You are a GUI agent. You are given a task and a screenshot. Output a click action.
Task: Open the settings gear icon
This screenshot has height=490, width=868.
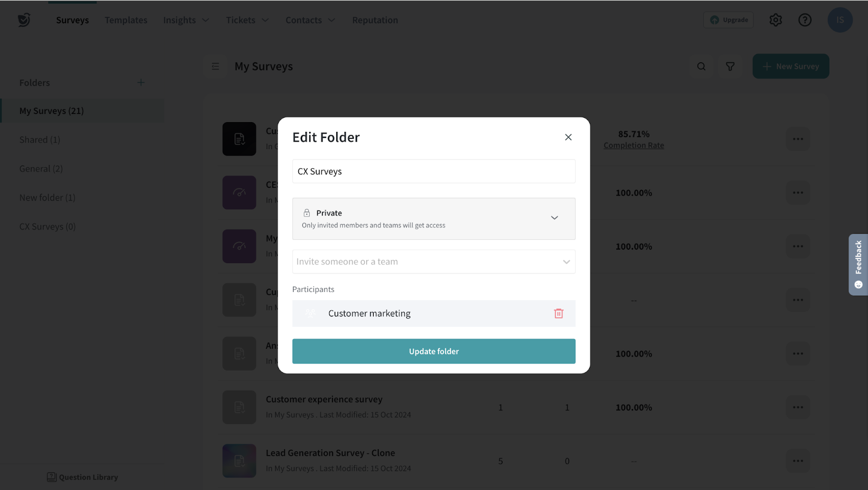click(775, 20)
